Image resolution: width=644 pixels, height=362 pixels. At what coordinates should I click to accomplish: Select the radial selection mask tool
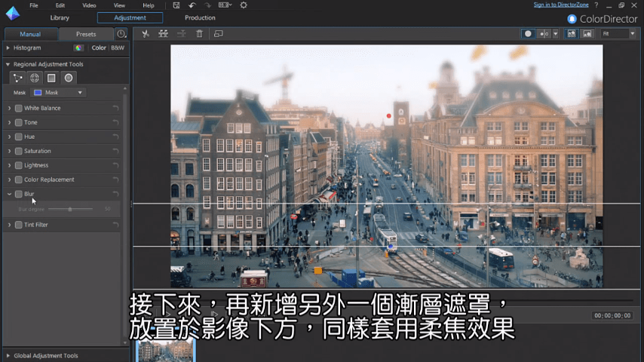pyautogui.click(x=69, y=78)
